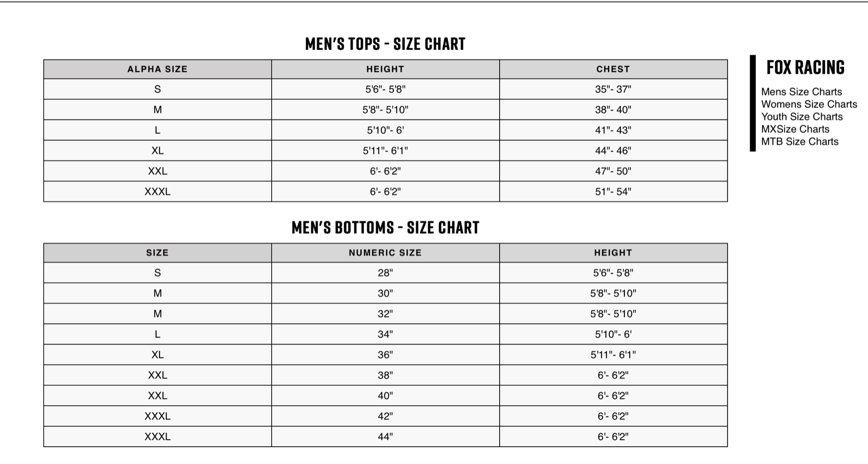Click the HEIGHT header in the tops table
Viewport: 868px width, 464px height.
(x=385, y=69)
